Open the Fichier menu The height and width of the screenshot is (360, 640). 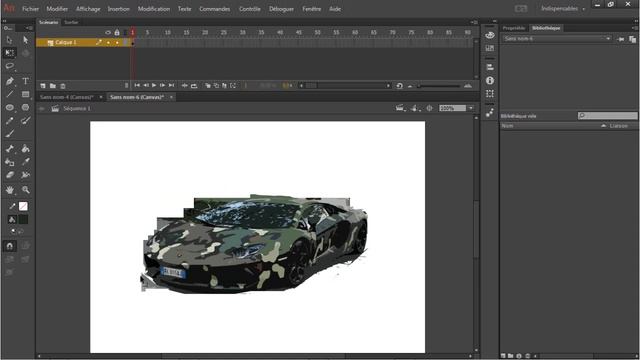(31, 9)
